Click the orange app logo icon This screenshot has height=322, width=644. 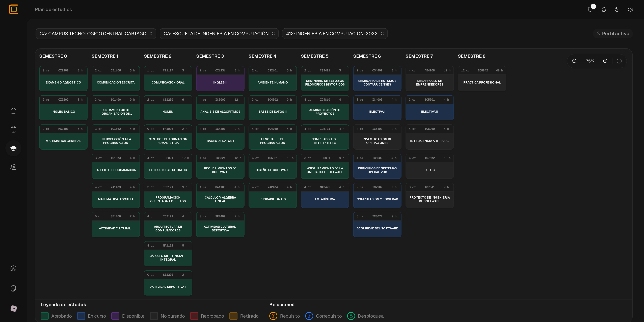(x=13, y=10)
